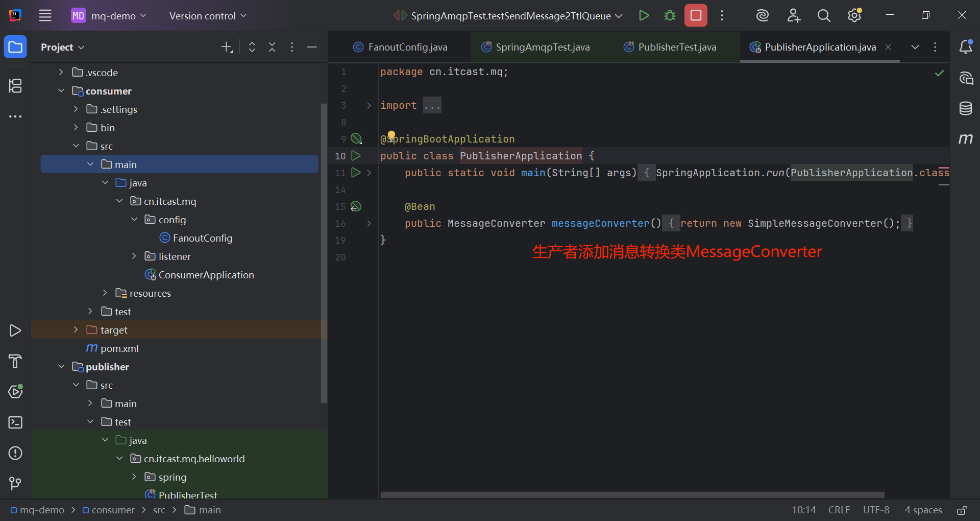Image resolution: width=980 pixels, height=521 pixels.
Task: Show the Notifications bell panel
Action: 966,47
